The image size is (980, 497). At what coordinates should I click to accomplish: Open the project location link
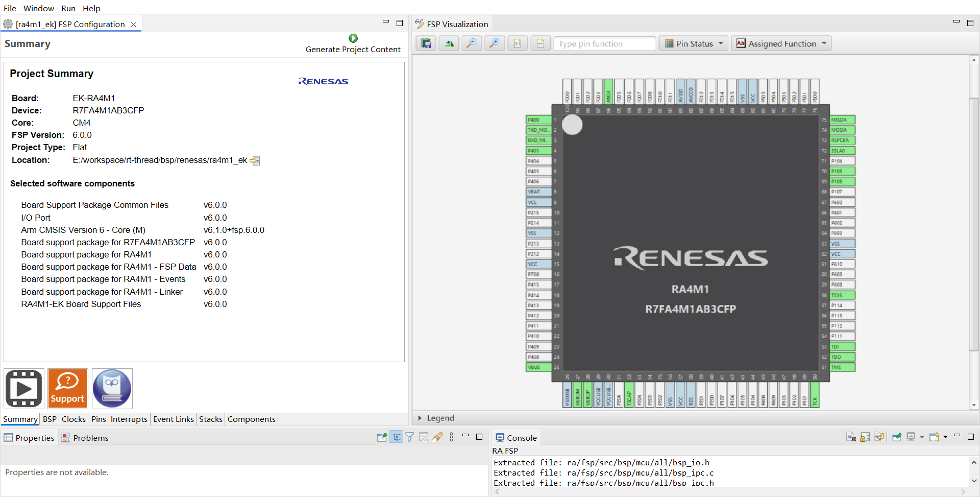click(x=255, y=160)
